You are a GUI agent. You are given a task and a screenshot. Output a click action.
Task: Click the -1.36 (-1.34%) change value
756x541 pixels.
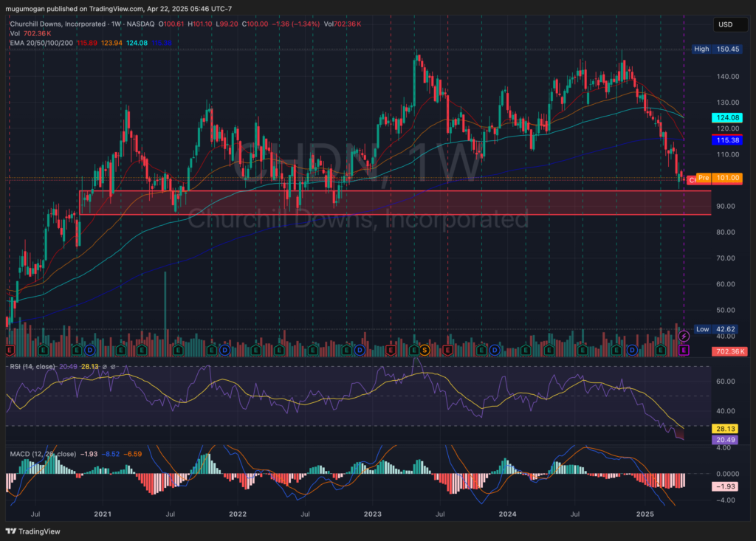(x=295, y=24)
